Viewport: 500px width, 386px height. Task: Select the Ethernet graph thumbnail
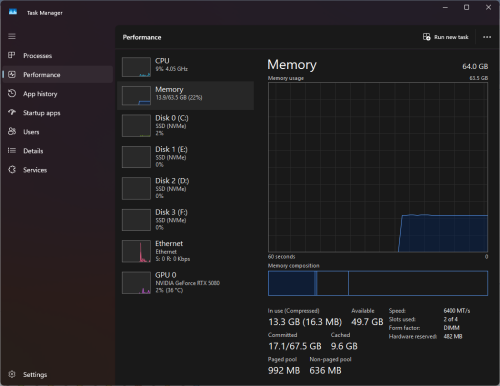136,251
